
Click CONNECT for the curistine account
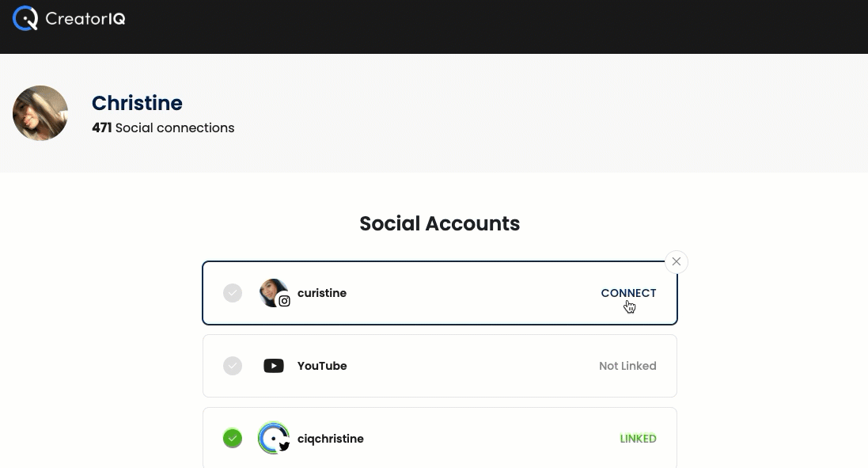(x=628, y=293)
